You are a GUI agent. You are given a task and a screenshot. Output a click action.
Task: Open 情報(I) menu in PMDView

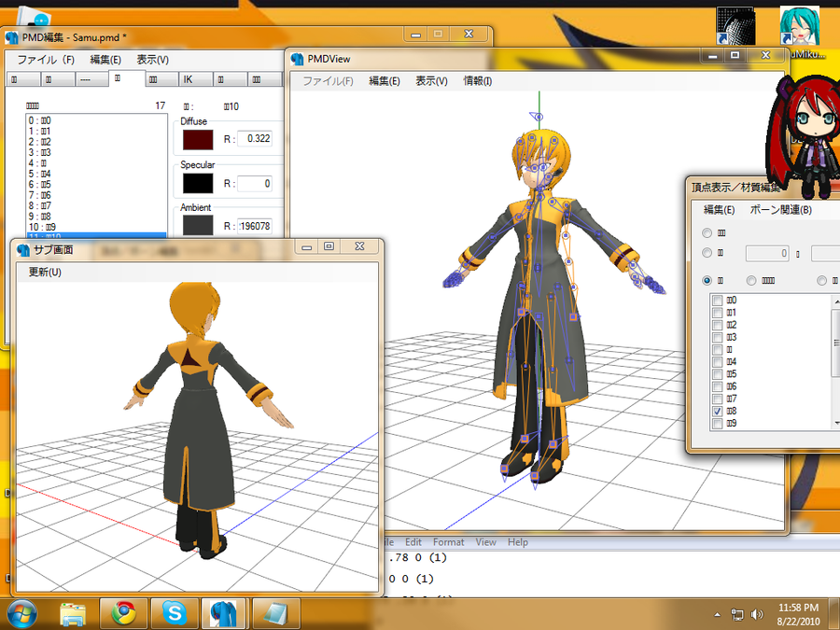478,81
